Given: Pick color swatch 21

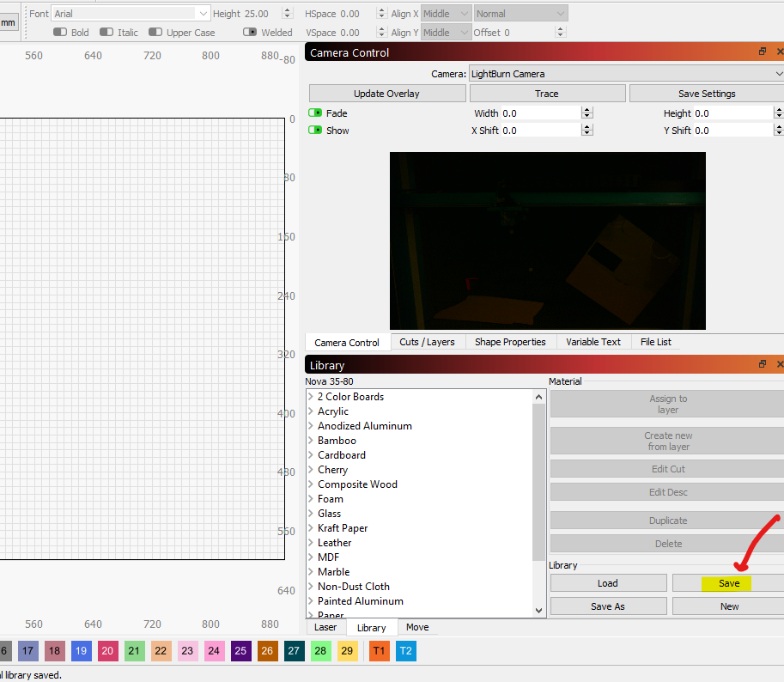Looking at the screenshot, I should coord(134,651).
